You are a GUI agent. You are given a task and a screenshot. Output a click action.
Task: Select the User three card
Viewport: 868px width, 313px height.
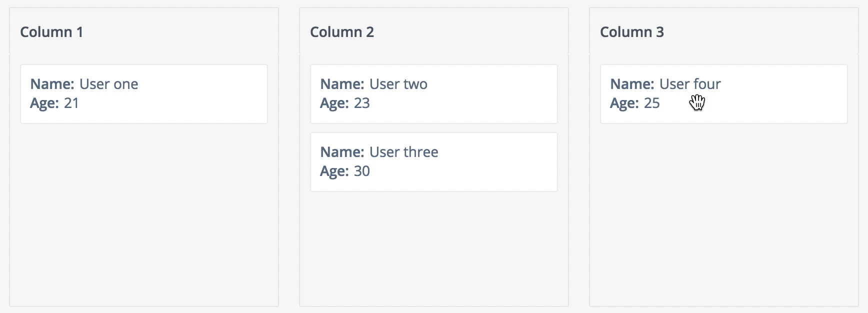433,161
